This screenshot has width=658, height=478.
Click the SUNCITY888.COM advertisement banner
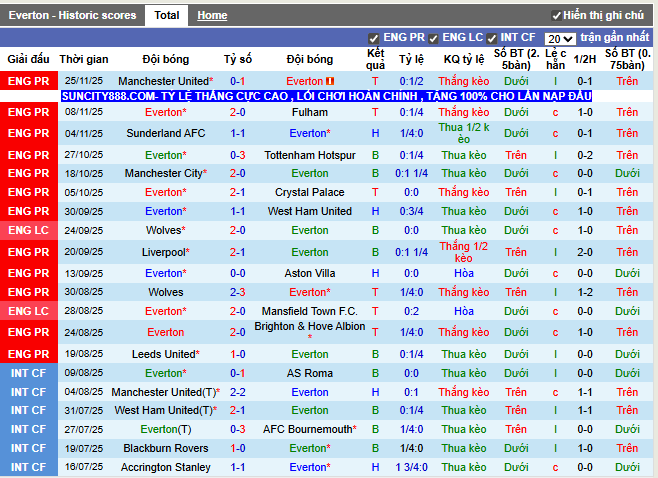[326, 96]
